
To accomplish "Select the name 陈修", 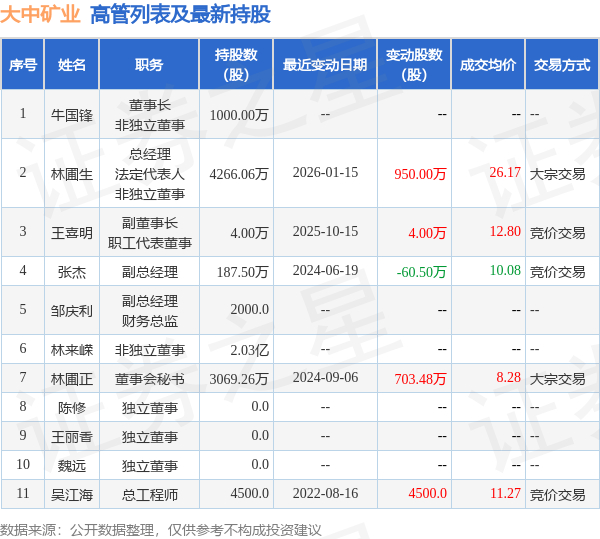I will [72, 408].
